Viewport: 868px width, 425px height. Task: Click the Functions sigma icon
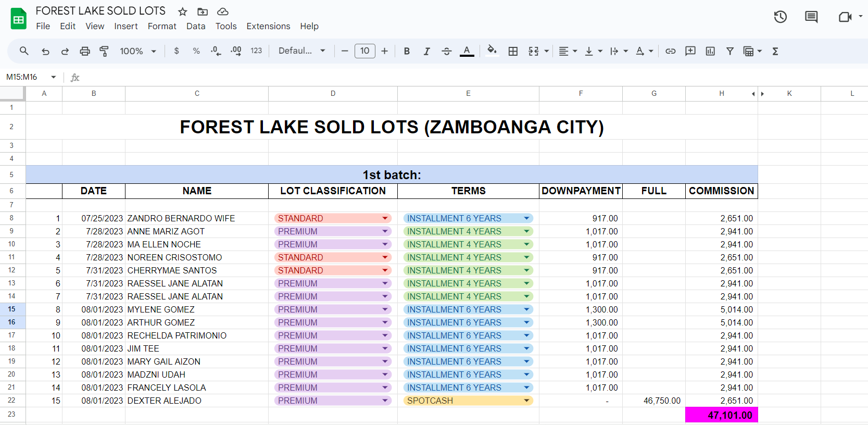pos(775,51)
